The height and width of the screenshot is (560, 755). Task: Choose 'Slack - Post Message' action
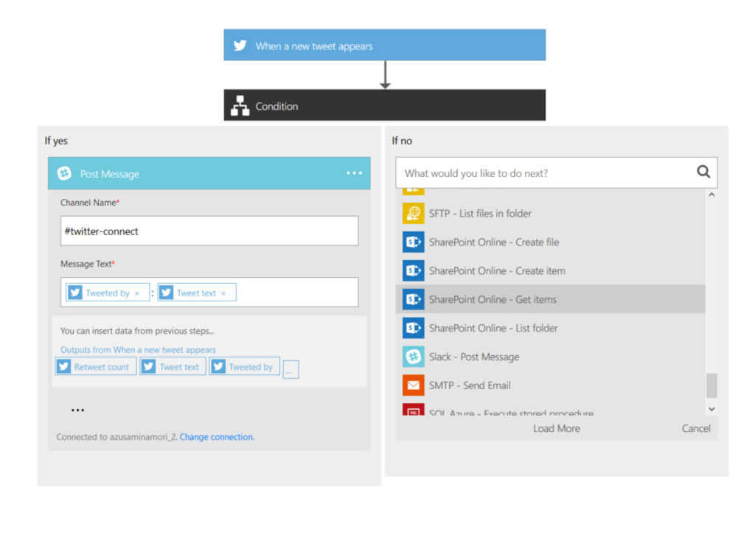pyautogui.click(x=550, y=357)
